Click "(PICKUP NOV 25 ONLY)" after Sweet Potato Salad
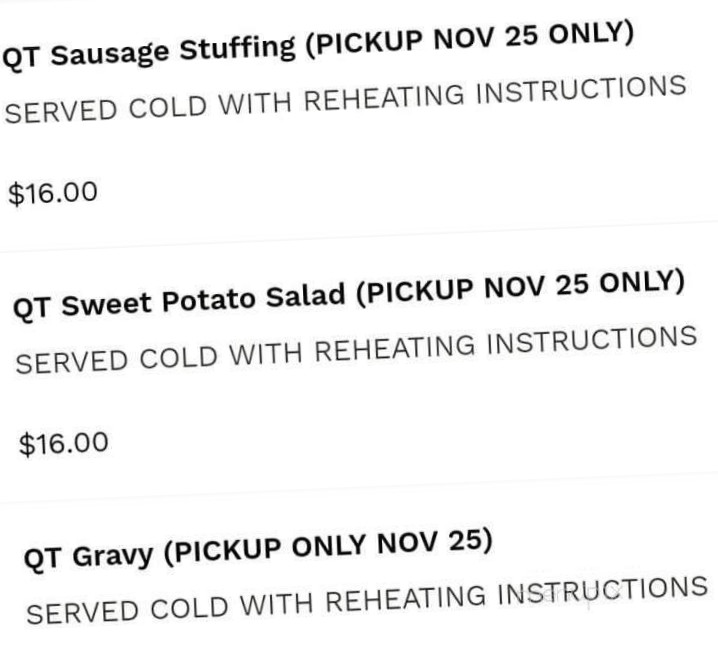Image resolution: width=718 pixels, height=667 pixels. pos(521,289)
